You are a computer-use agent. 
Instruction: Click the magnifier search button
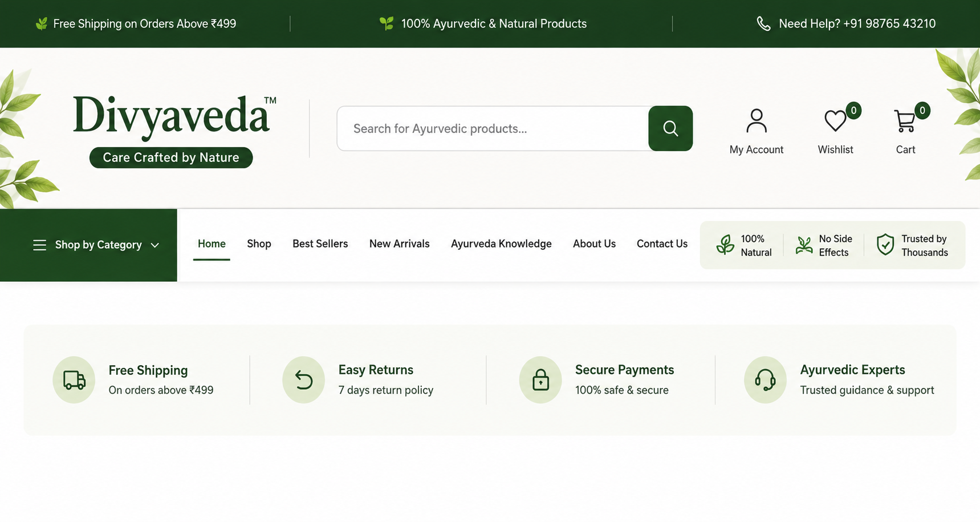tap(670, 128)
